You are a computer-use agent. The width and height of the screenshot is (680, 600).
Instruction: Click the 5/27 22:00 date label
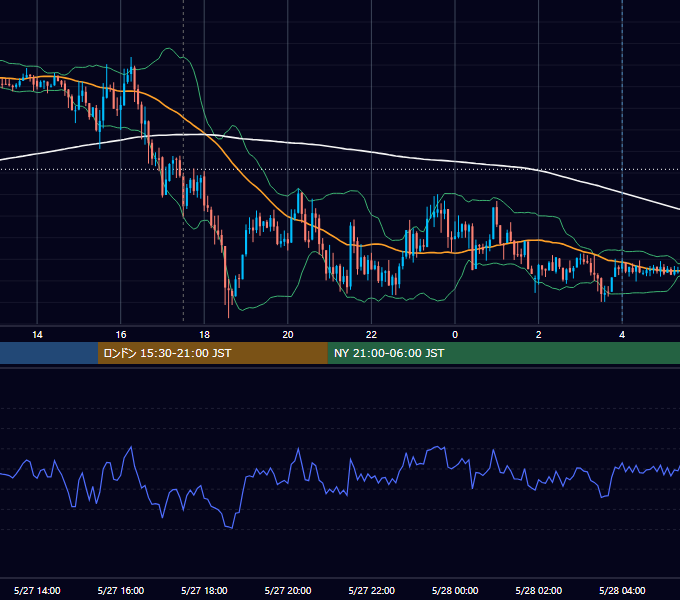pyautogui.click(x=372, y=590)
